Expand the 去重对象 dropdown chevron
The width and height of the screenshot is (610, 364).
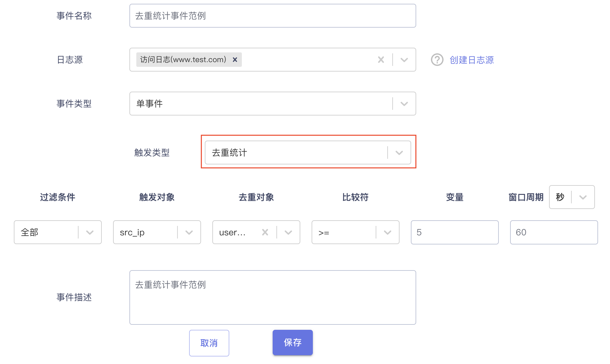288,232
